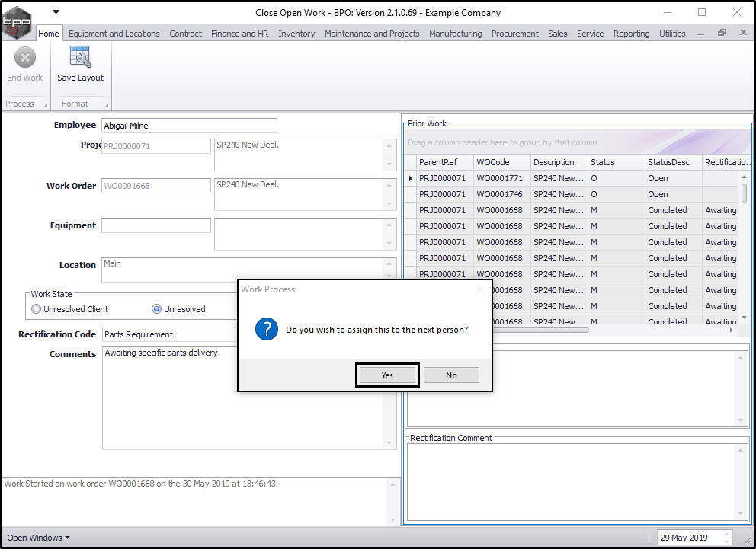
Task: Click Prior Work grid scroll up arrow
Action: (x=744, y=177)
